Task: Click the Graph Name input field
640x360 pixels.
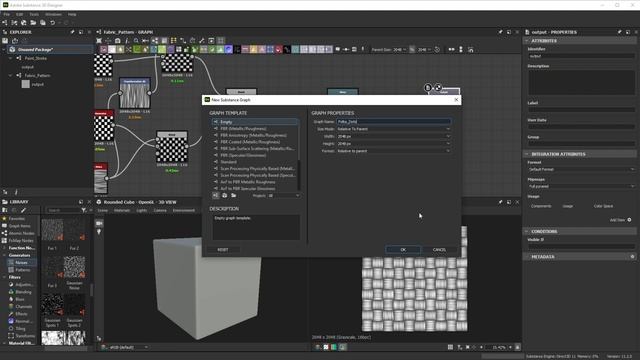Action: coord(393,122)
